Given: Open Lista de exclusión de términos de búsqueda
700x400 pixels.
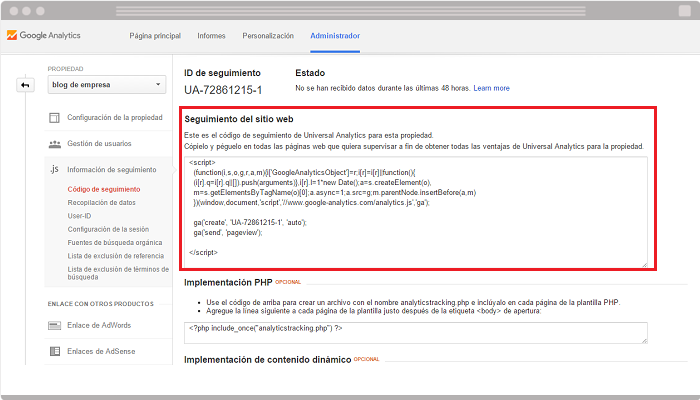Looking at the screenshot, I should (118, 273).
